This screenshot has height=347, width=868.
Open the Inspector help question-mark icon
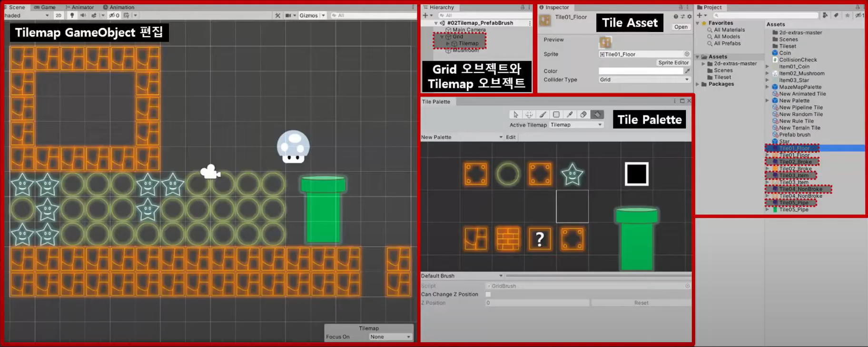pyautogui.click(x=676, y=17)
